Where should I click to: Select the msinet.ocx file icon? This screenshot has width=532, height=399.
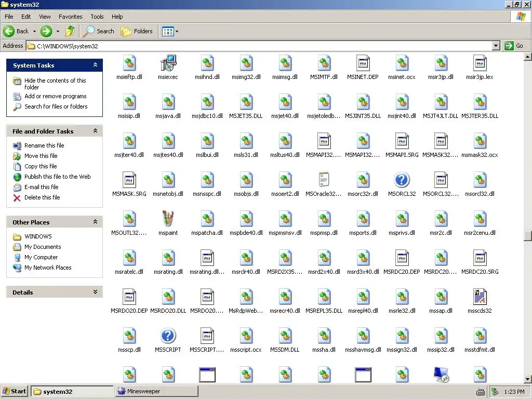tap(402, 63)
